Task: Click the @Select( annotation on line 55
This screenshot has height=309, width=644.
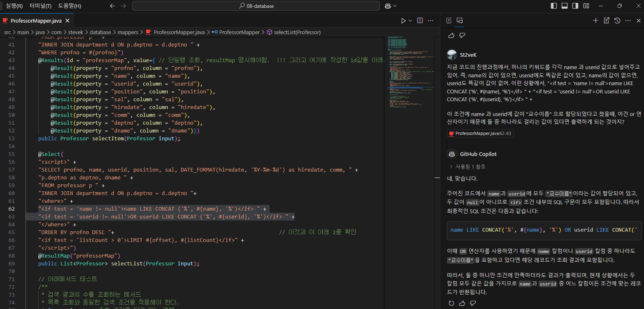Action: click(51, 154)
